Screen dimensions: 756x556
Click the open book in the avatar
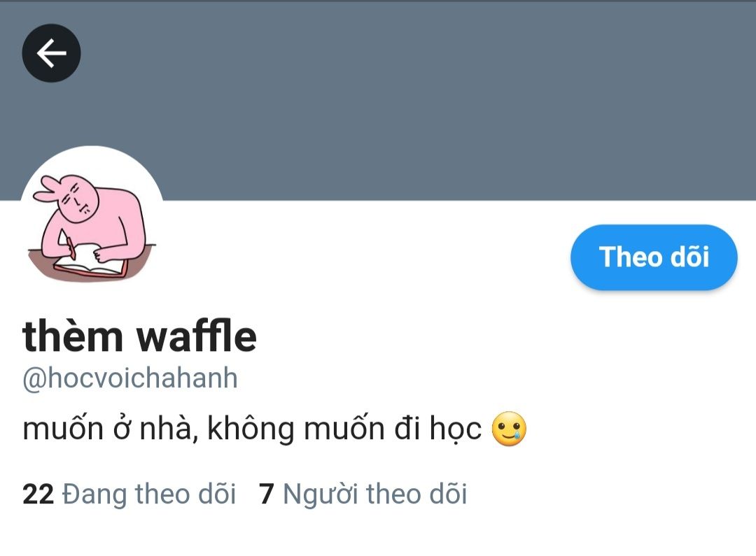[90, 261]
